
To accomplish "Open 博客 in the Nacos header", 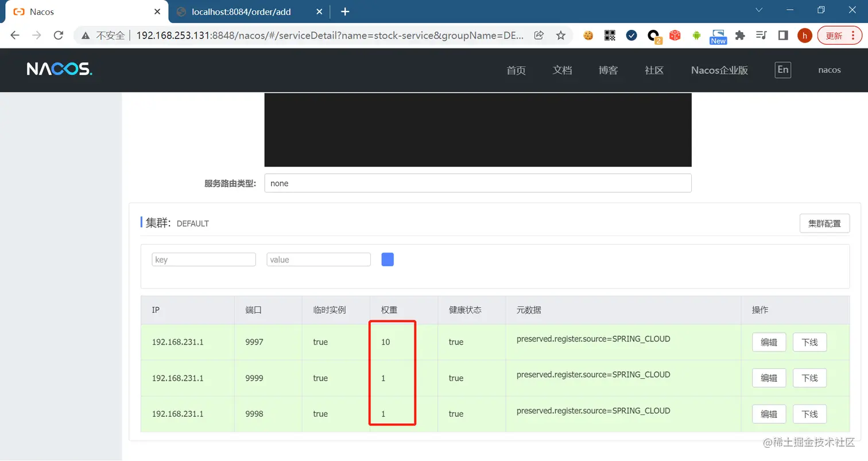I will tap(608, 70).
